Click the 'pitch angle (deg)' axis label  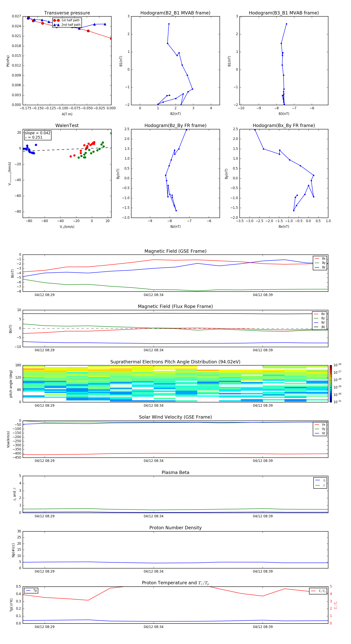[11, 384]
